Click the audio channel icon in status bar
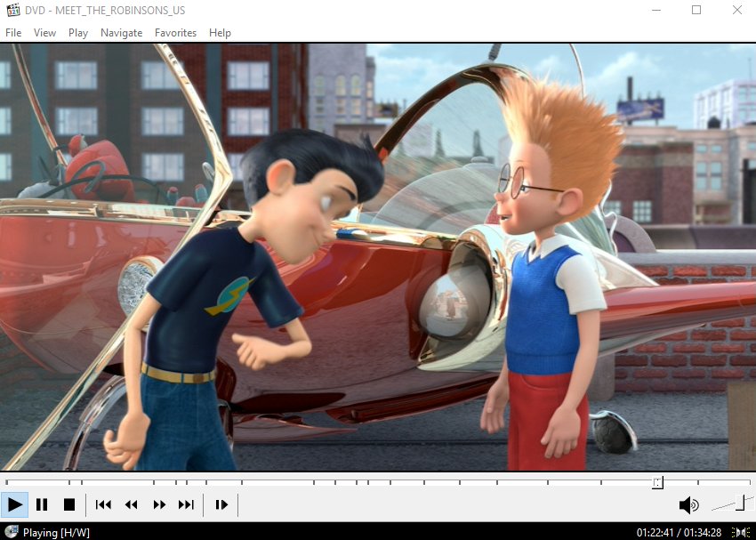The image size is (756, 540). 741,533
